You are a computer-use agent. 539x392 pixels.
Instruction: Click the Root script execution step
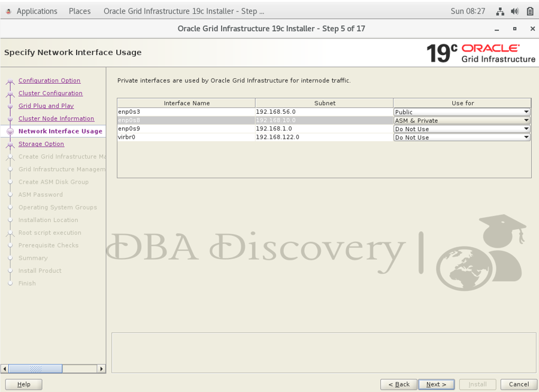pyautogui.click(x=50, y=233)
